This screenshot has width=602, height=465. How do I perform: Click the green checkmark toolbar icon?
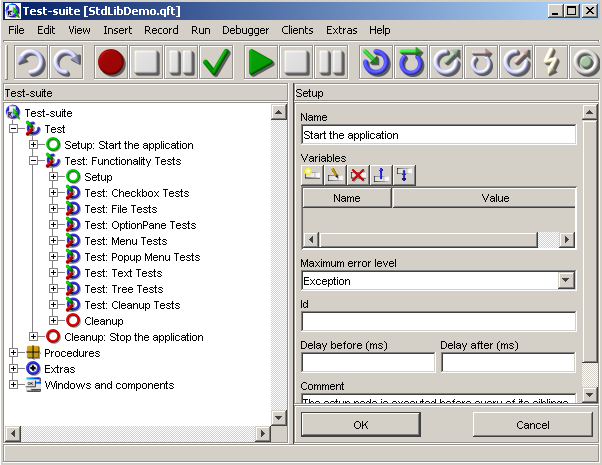216,63
